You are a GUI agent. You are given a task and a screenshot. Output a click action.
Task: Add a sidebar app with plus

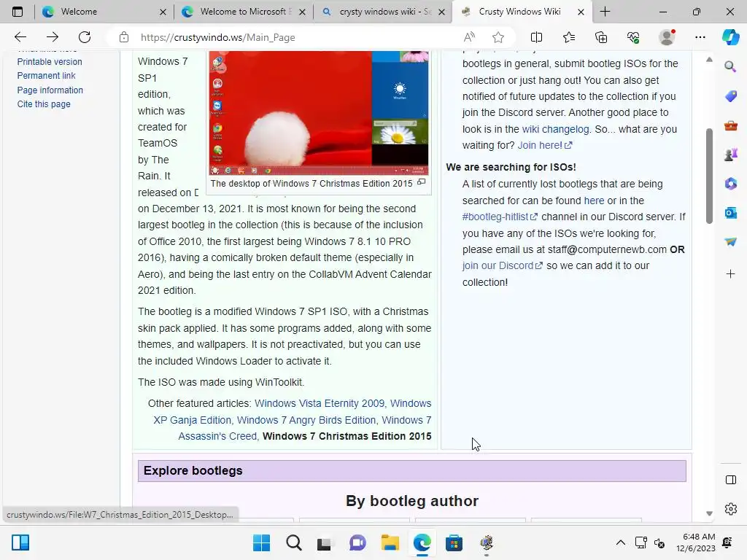click(731, 274)
